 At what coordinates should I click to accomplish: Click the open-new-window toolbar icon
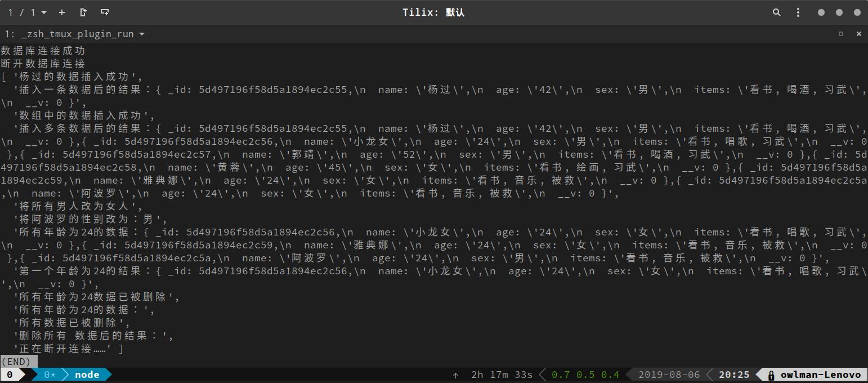[x=104, y=12]
